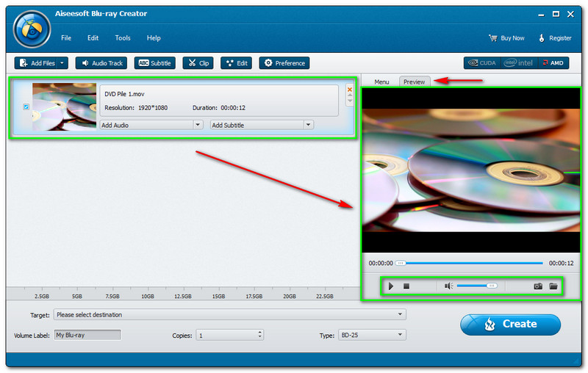This screenshot has width=588, height=373.
Task: Click Buy Now cart link
Action: [x=506, y=38]
